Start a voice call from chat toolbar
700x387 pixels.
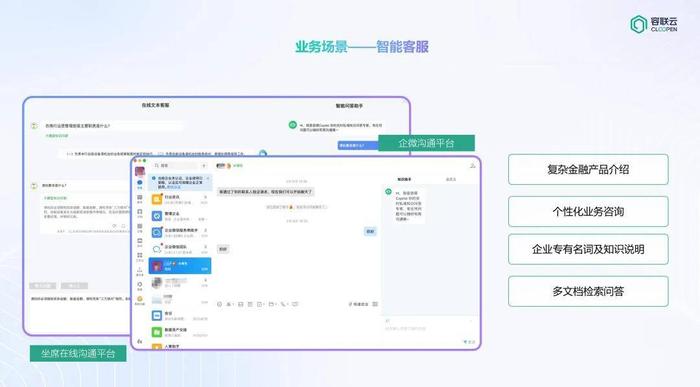pyautogui.click(x=283, y=304)
